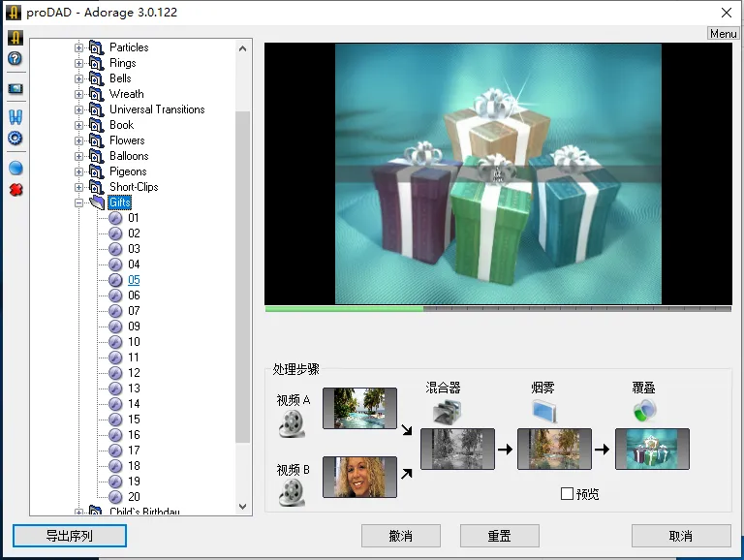Click the tree scrollbar thumb
Viewport: 744px width, 560px height.
pos(242,277)
